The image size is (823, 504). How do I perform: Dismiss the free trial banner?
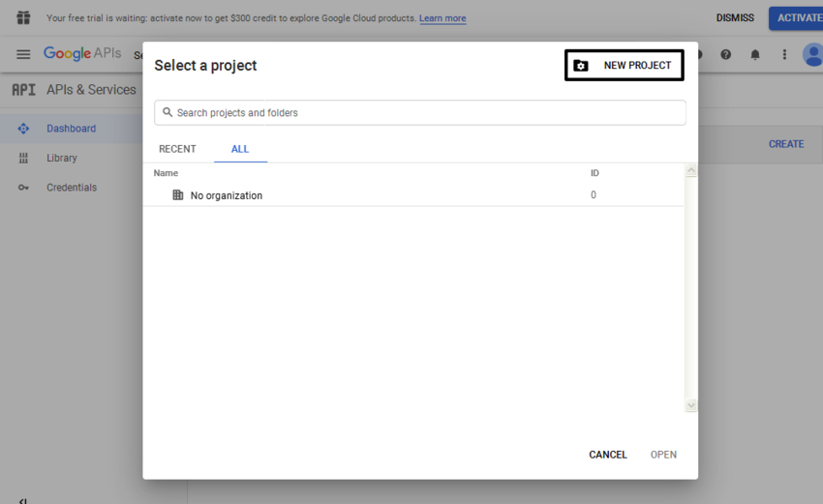(734, 18)
